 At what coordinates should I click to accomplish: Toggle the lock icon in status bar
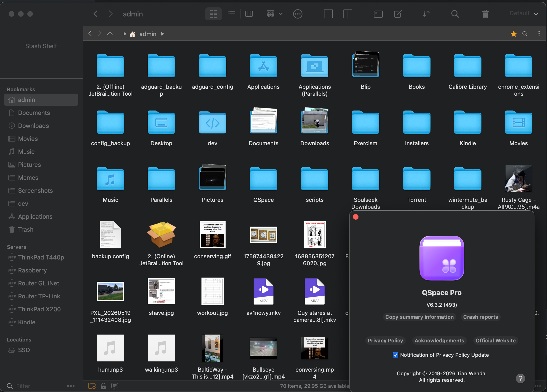tap(103, 386)
